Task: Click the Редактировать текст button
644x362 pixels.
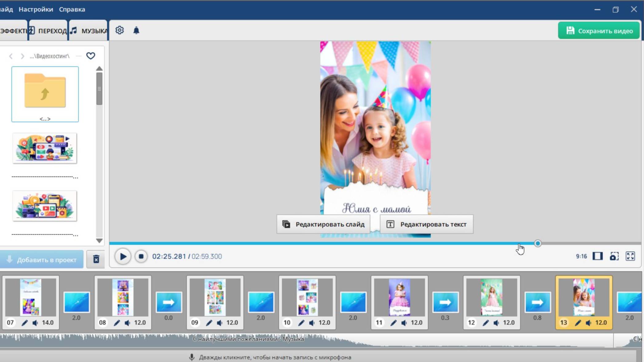Action: coord(427,224)
